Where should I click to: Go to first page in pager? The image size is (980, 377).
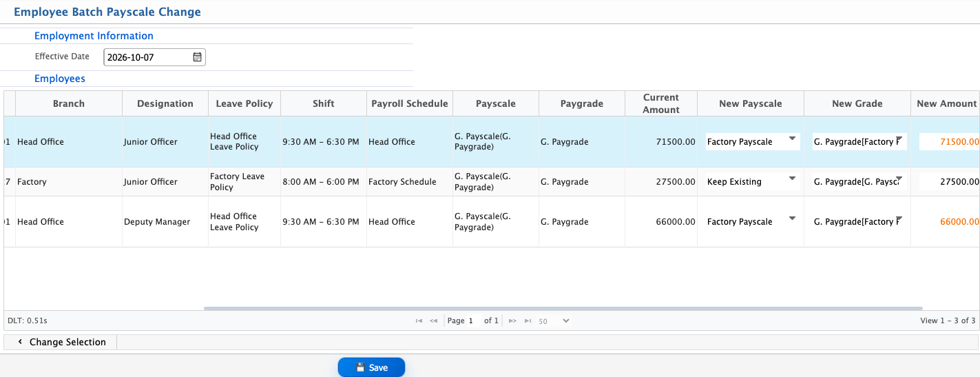pyautogui.click(x=419, y=320)
